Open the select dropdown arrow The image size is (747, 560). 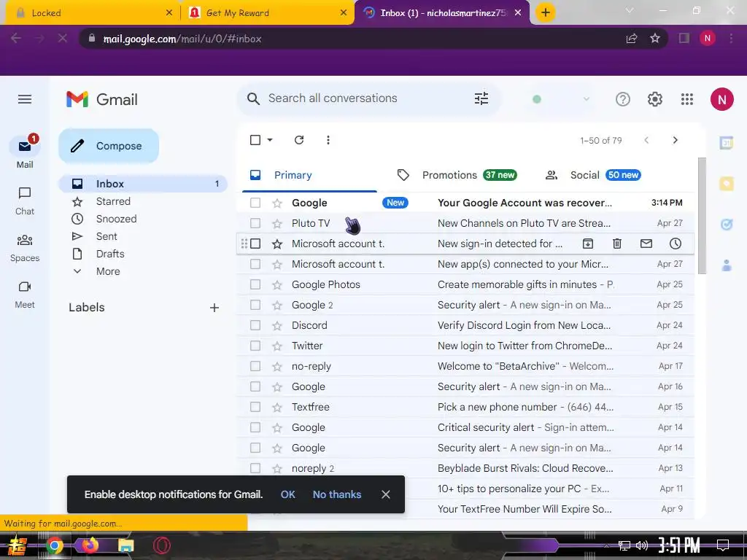[270, 140]
